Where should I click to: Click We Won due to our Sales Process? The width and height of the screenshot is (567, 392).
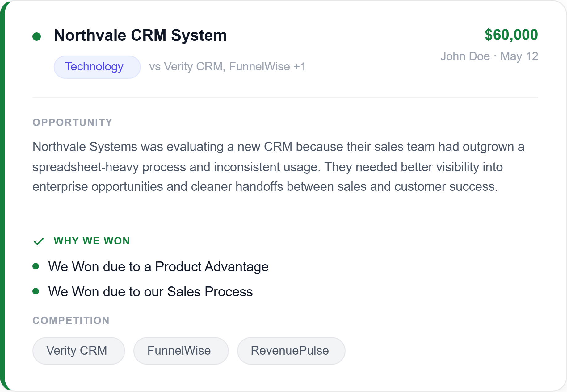(151, 292)
